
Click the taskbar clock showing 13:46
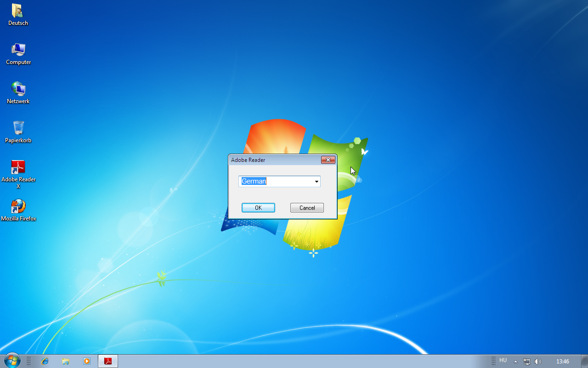tap(563, 362)
